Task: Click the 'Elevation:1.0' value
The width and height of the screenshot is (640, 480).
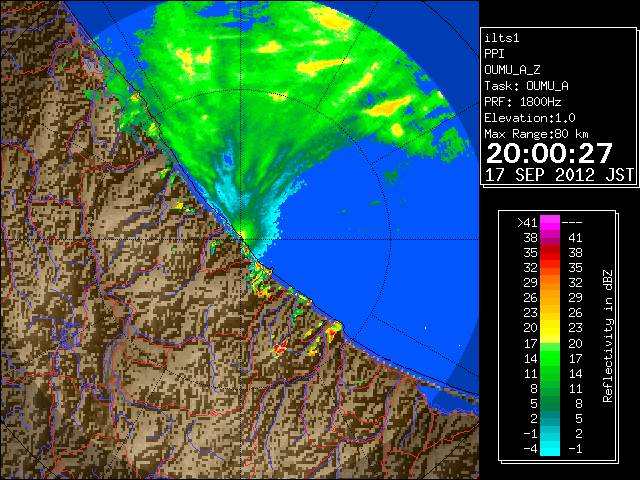Action: coord(530,118)
